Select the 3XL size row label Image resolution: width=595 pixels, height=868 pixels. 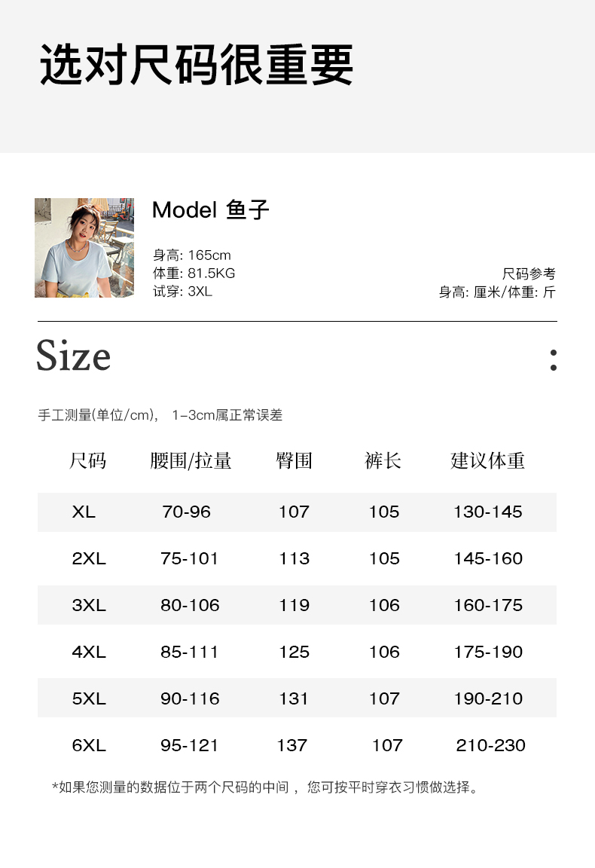point(89,606)
